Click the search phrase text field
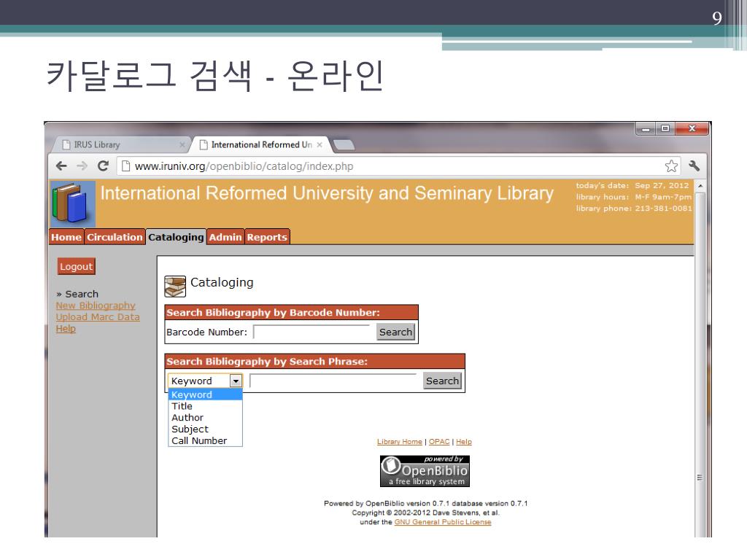Viewport: 747px width, 560px height. (x=334, y=381)
